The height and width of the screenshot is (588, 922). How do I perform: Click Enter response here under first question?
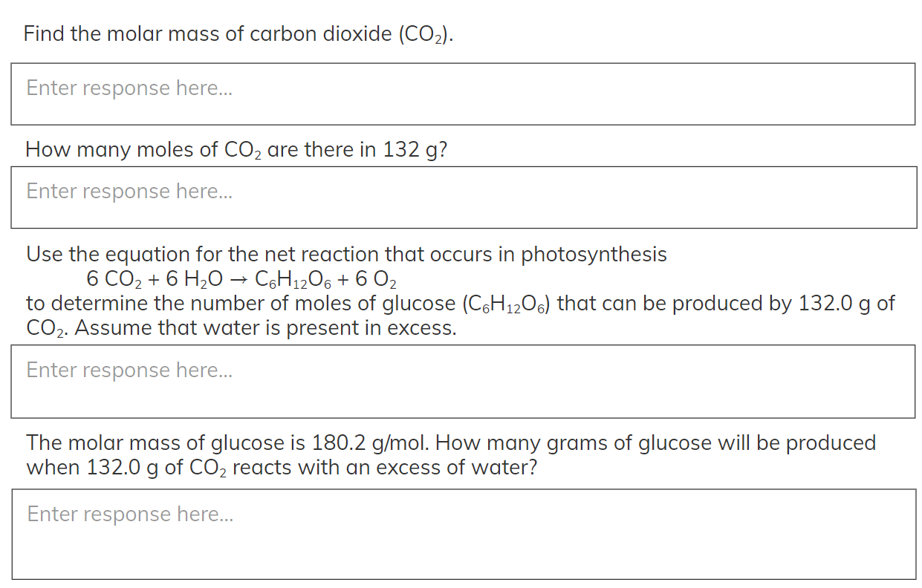[x=129, y=88]
